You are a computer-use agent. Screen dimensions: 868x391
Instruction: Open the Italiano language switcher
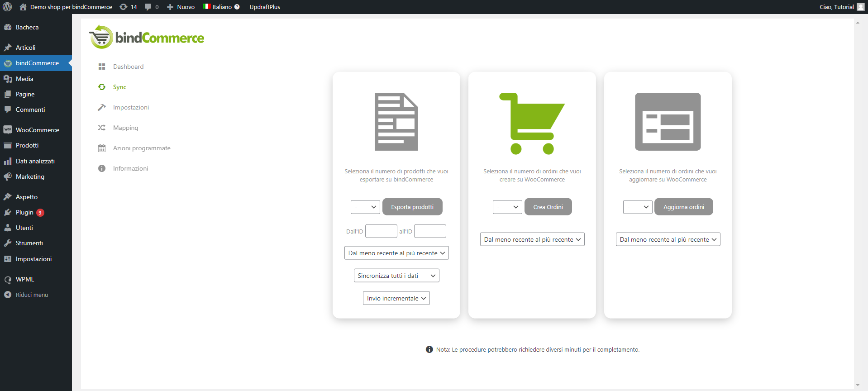(x=221, y=7)
